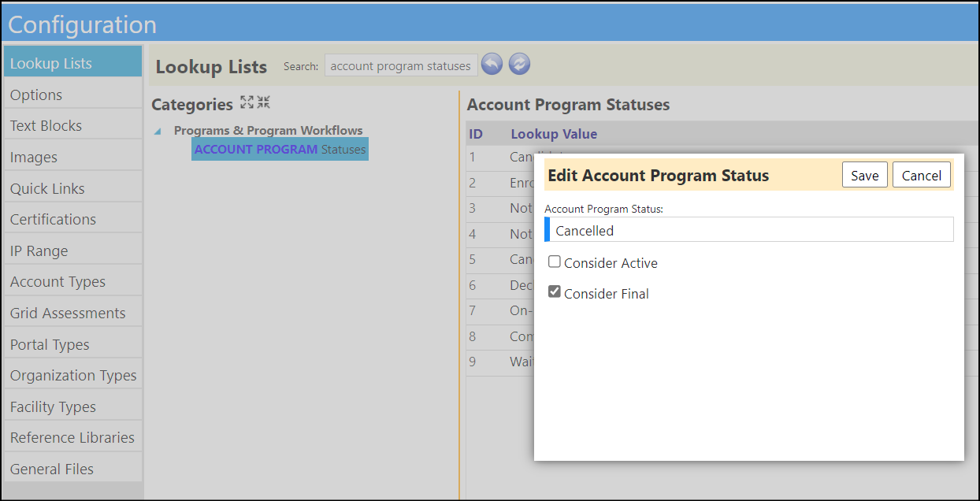The image size is (980, 501).
Task: Open Facility Types in sidebar
Action: [72, 406]
